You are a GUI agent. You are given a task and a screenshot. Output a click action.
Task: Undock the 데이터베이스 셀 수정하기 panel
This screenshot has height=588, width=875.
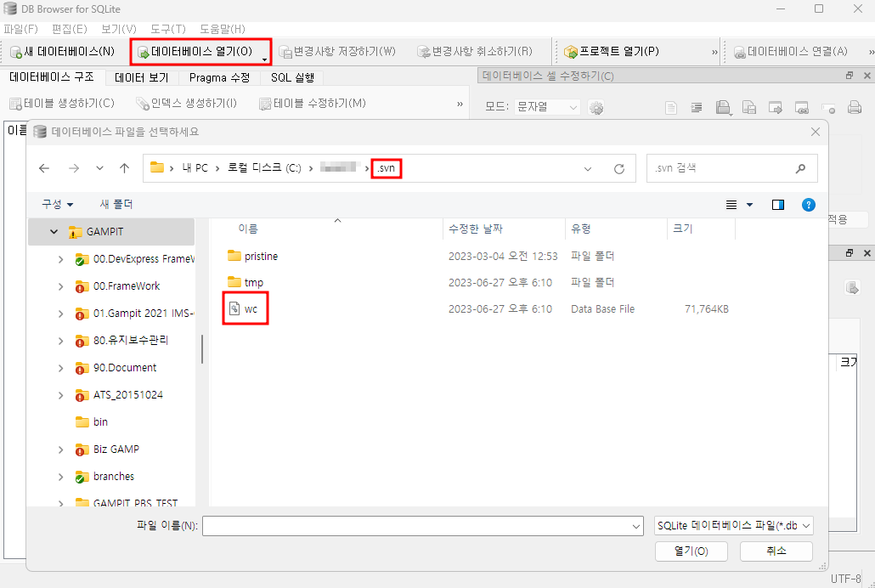[x=850, y=76]
